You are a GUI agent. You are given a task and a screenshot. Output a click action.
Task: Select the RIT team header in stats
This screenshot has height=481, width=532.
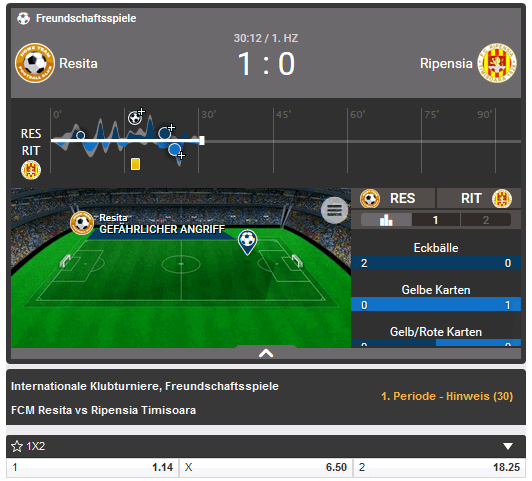(478, 198)
